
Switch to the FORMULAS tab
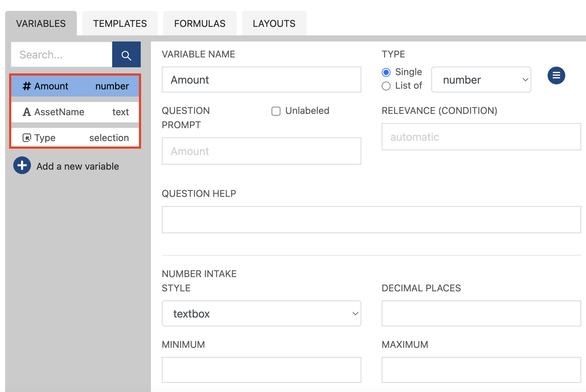(200, 23)
